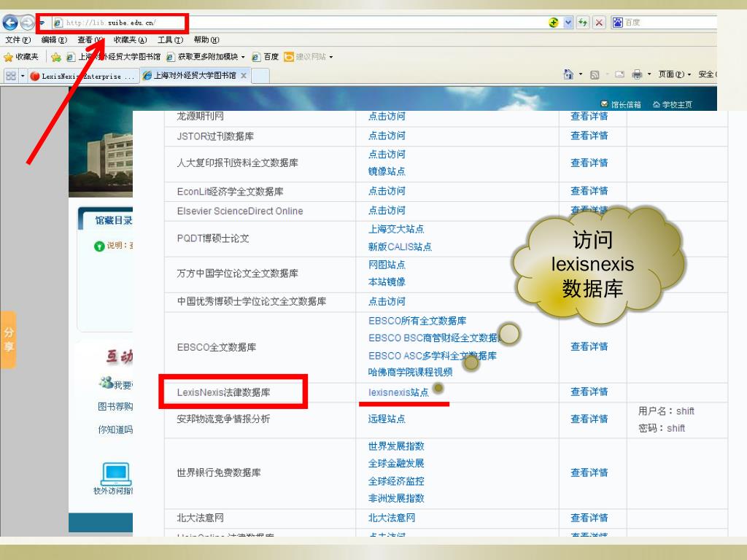Click the browser Back arrow button

tap(10, 23)
